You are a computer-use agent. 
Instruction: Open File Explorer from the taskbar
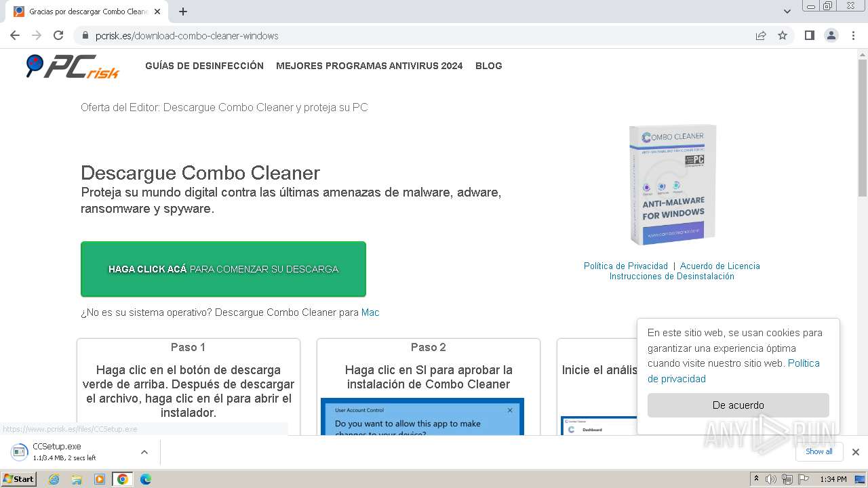point(77,479)
